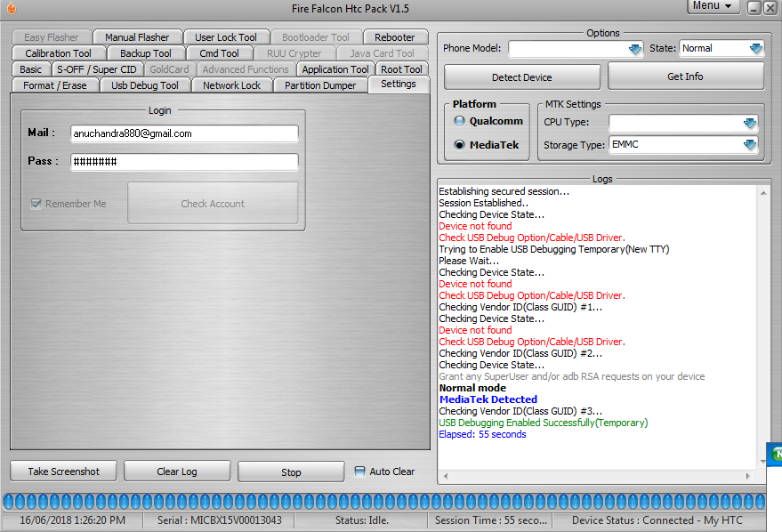This screenshot has height=532, width=782.
Task: Open the User Lock Tool tab
Action: [226, 37]
